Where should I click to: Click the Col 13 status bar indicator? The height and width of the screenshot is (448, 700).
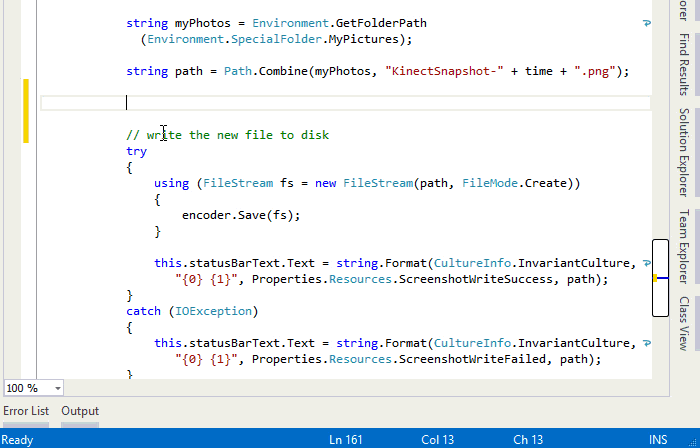click(438, 440)
